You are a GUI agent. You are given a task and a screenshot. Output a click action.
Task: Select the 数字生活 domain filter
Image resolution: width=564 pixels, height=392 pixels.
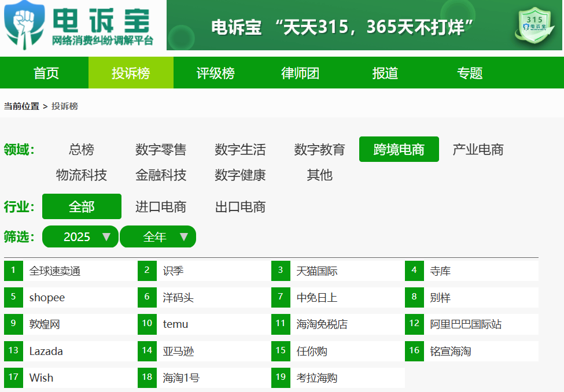point(240,149)
